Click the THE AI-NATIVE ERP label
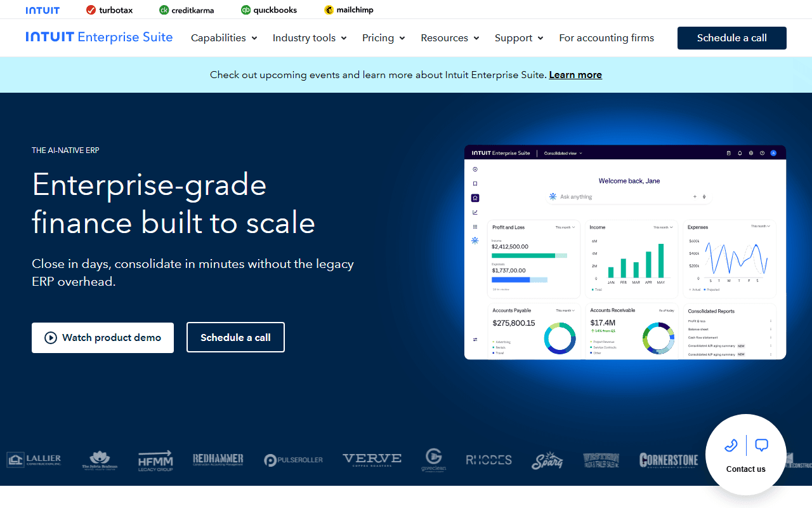The width and height of the screenshot is (812, 508). tap(65, 150)
